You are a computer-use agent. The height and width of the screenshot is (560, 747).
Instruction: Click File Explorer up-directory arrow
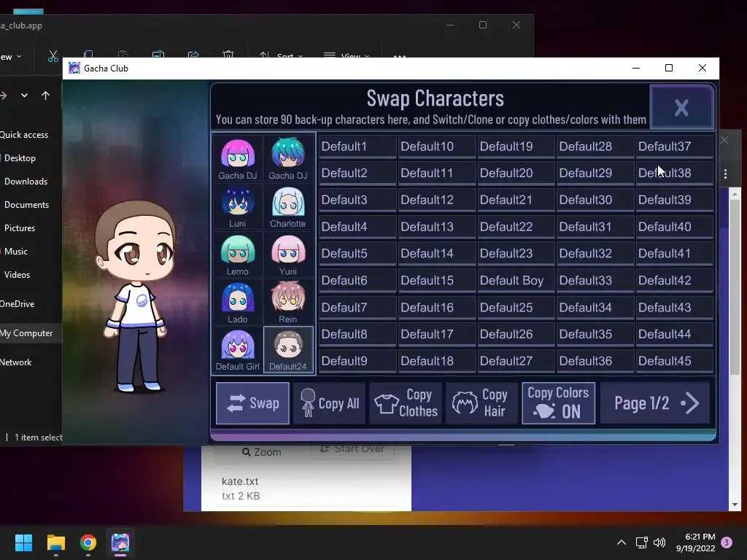[x=45, y=96]
